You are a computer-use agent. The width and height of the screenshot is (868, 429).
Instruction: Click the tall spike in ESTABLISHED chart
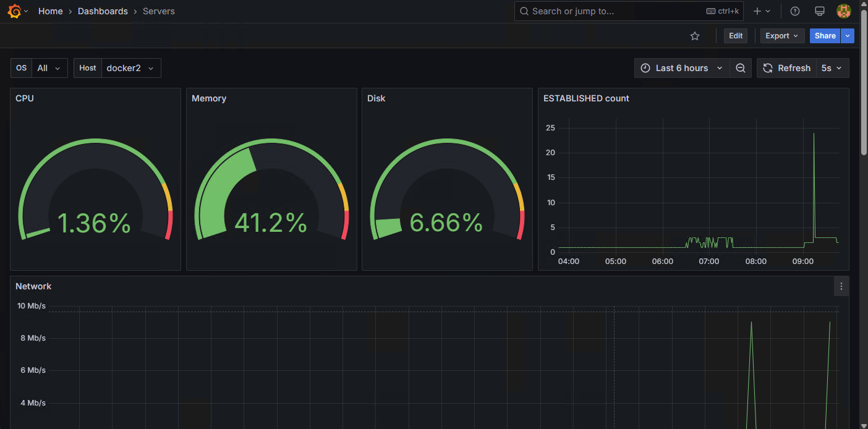click(x=814, y=185)
